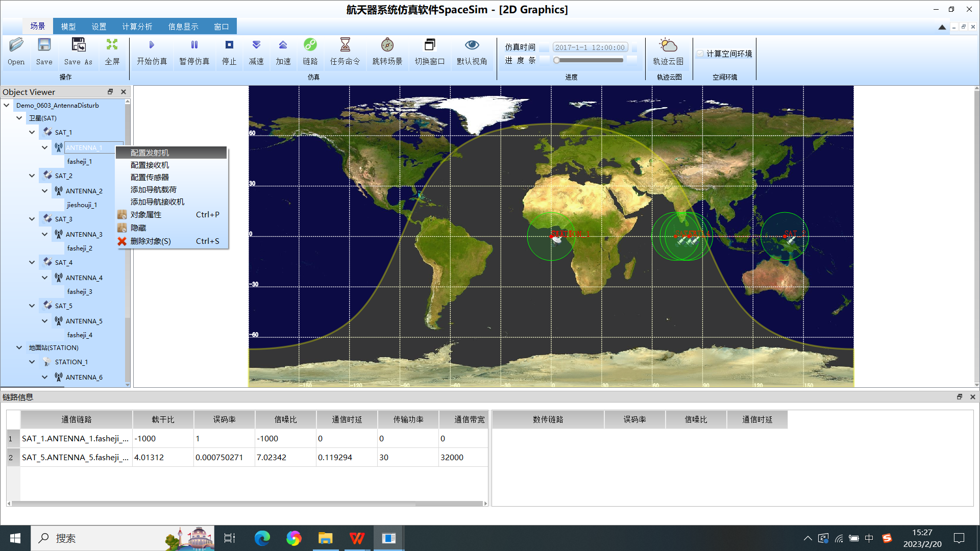Click the 开始仿真 play icon
The image size is (980, 551).
point(152,45)
